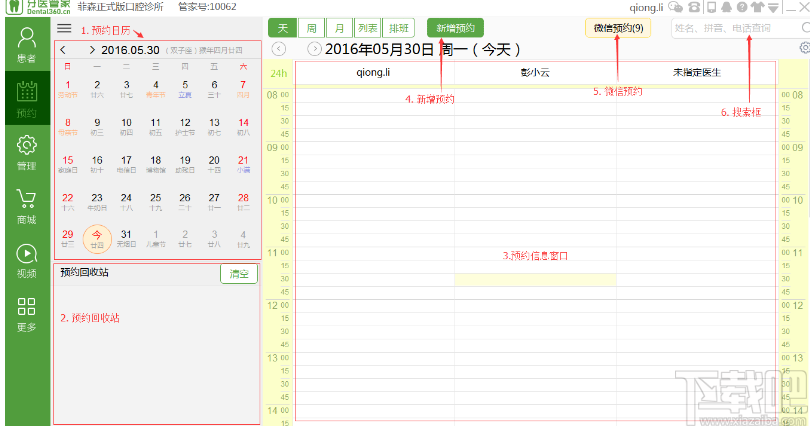Select May 1 in mini calendar

pyautogui.click(x=68, y=88)
